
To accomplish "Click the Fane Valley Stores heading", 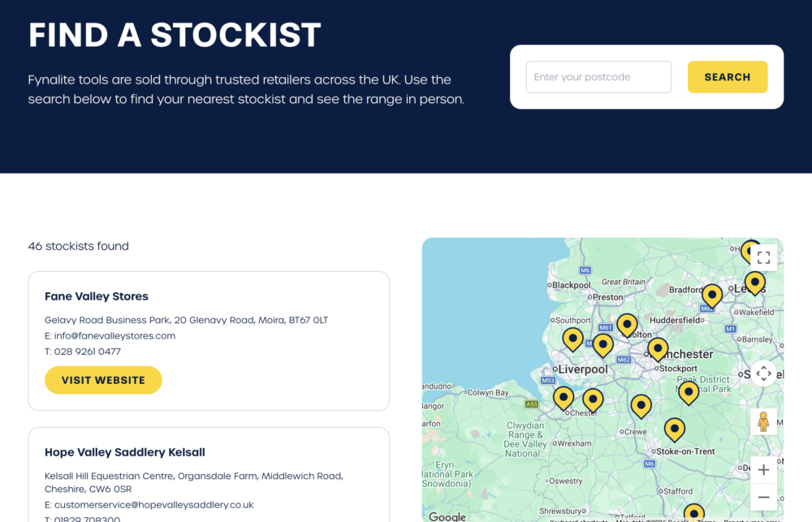I will click(x=97, y=296).
